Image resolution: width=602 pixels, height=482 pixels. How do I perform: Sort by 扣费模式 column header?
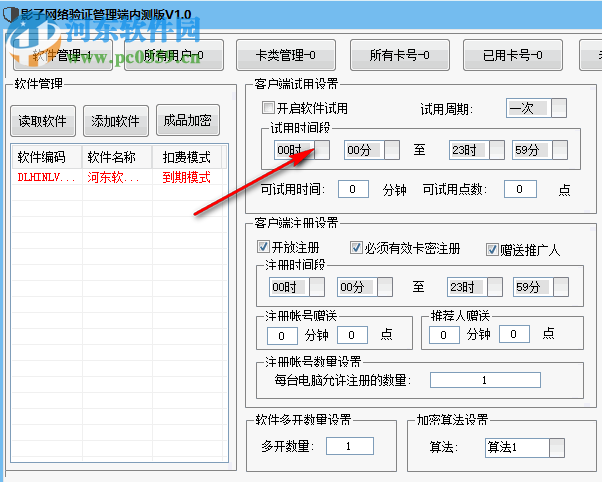point(187,157)
